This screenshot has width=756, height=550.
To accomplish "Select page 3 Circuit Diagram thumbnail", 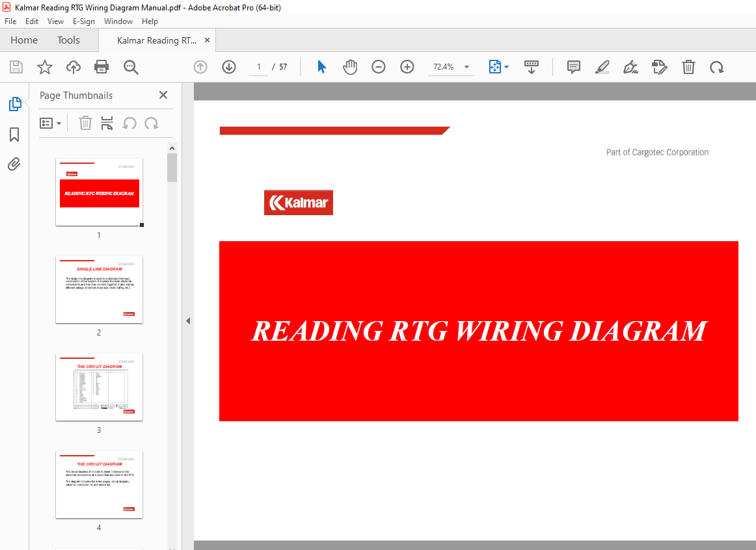I will click(100, 387).
